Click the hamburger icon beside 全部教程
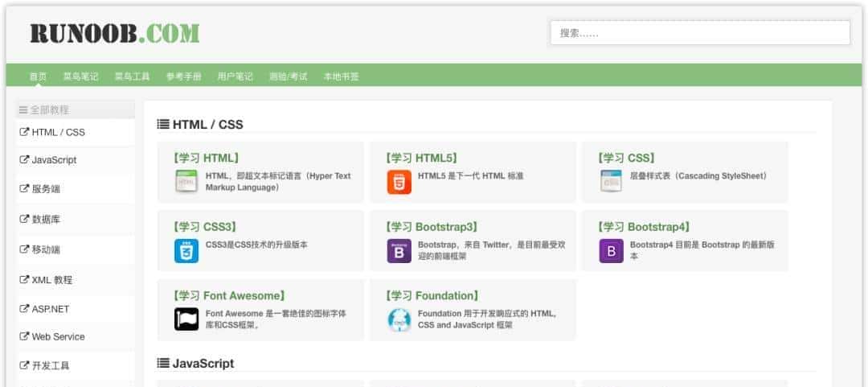 (23, 109)
